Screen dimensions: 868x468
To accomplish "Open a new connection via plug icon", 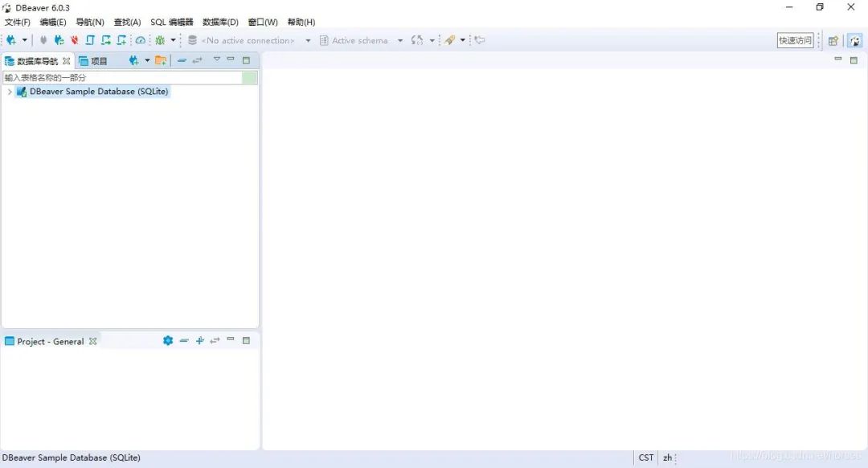I will click(10, 40).
